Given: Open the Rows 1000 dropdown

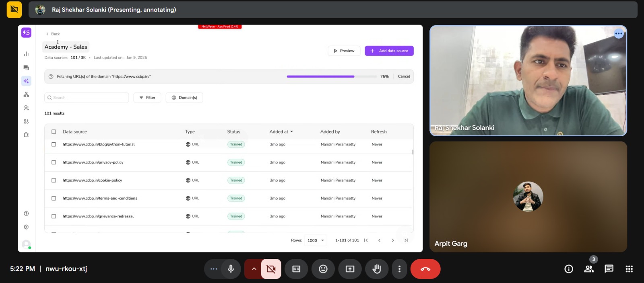Looking at the screenshot, I should pos(315,240).
